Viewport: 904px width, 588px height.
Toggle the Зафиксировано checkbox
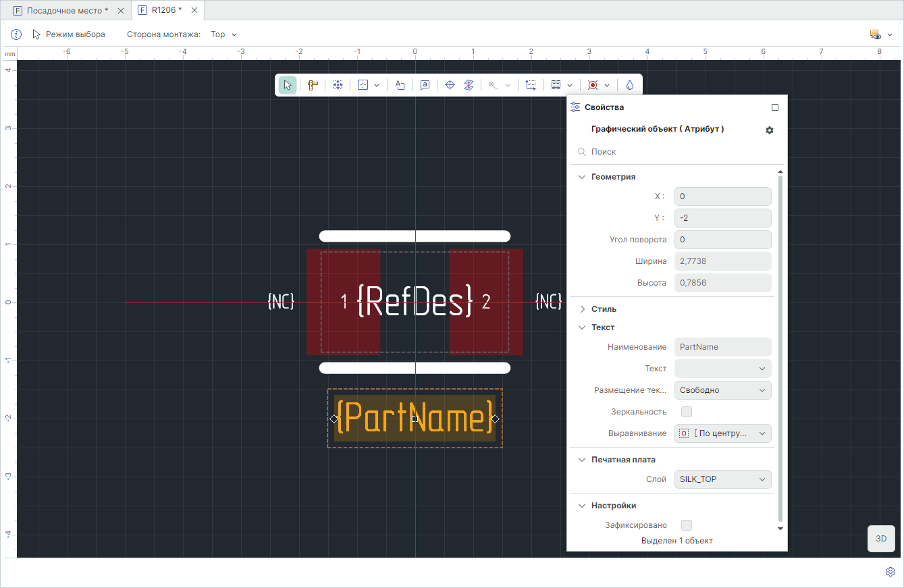(687, 525)
